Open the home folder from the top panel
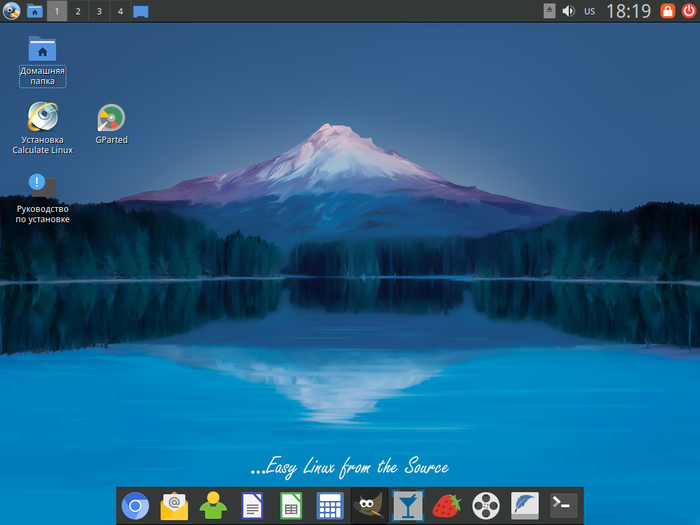 [34, 11]
